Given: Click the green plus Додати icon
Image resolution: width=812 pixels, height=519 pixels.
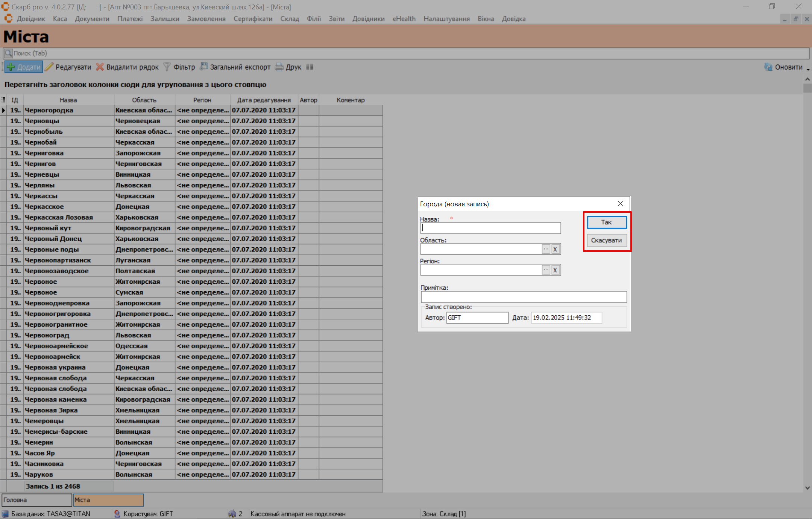Looking at the screenshot, I should (11, 67).
